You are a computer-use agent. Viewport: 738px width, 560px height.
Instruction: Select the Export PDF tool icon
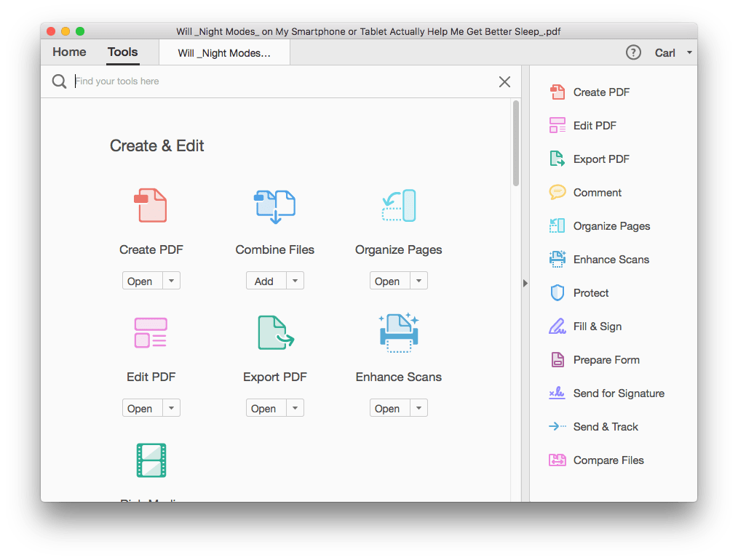point(274,333)
